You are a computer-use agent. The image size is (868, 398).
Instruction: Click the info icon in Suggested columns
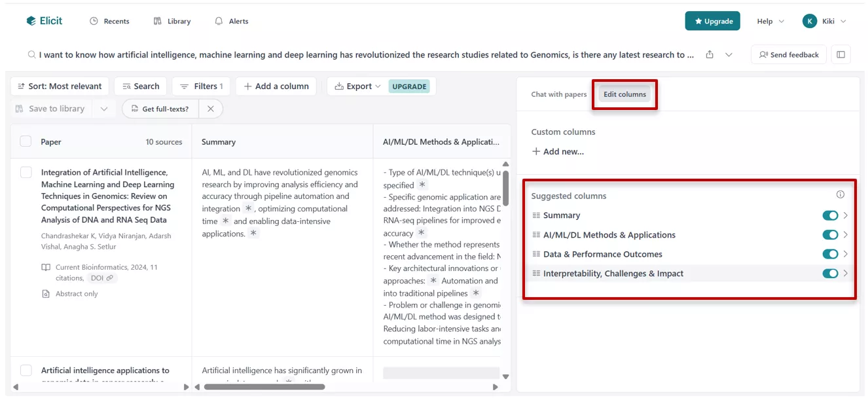click(840, 195)
